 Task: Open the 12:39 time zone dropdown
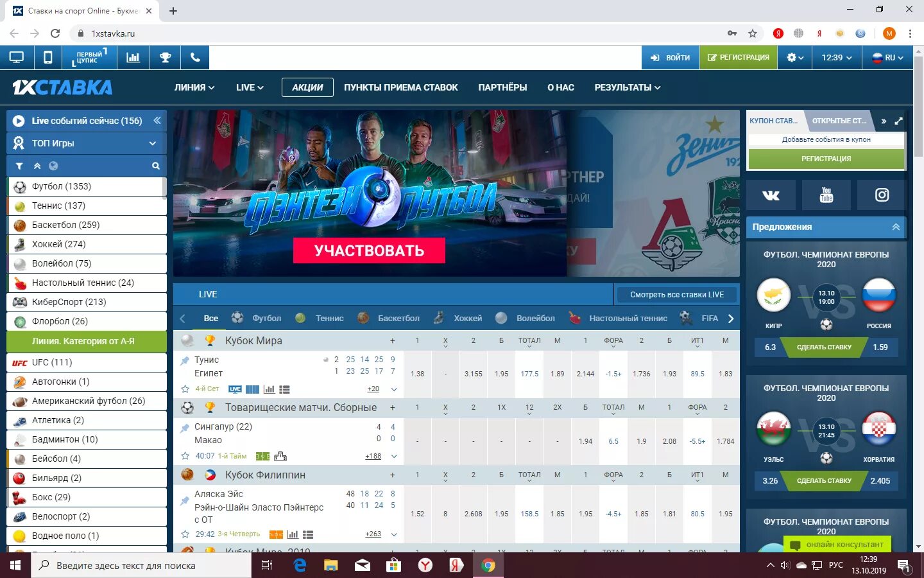(x=837, y=57)
